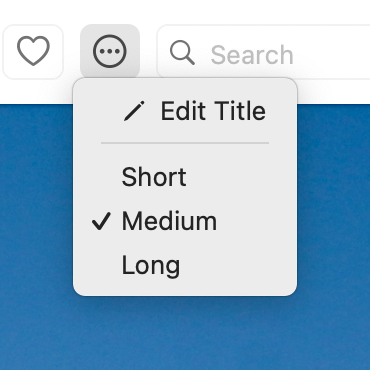
Task: Close the more-options dropdown with its toolbar button
Action: pyautogui.click(x=110, y=51)
